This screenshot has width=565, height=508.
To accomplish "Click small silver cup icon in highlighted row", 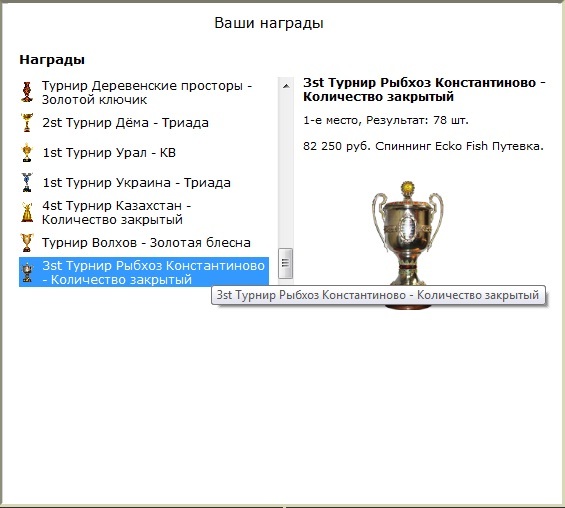I will click(x=27, y=272).
